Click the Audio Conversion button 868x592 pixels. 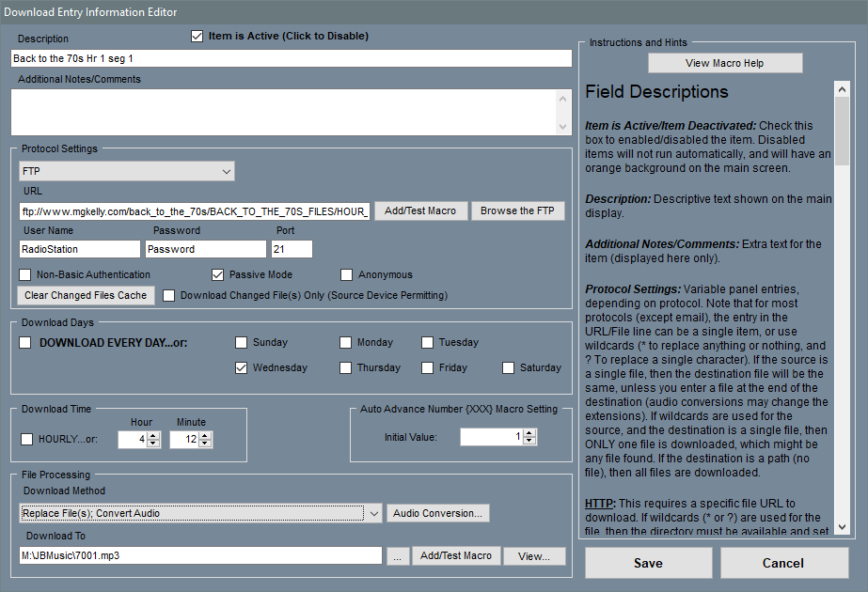point(437,513)
